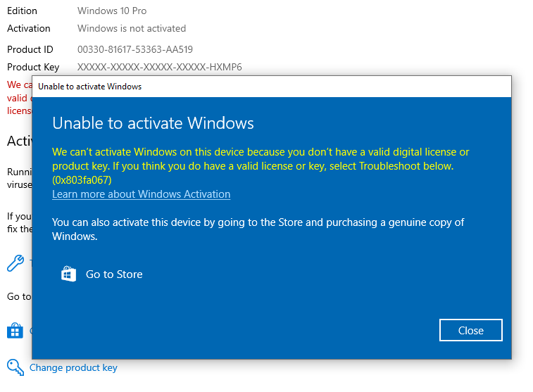Click the purchasing a genuine copy paragraph
The image size is (533, 392).
[258, 229]
